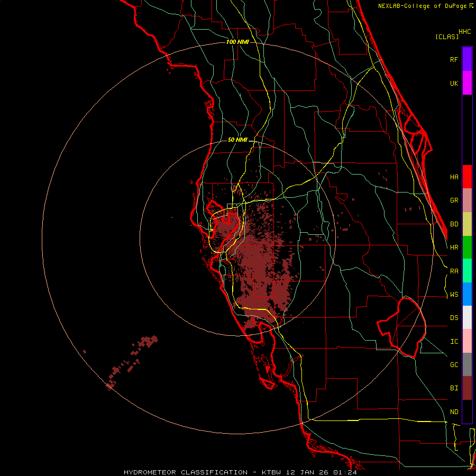
Task: Click the GR legend label
Action: point(454,200)
